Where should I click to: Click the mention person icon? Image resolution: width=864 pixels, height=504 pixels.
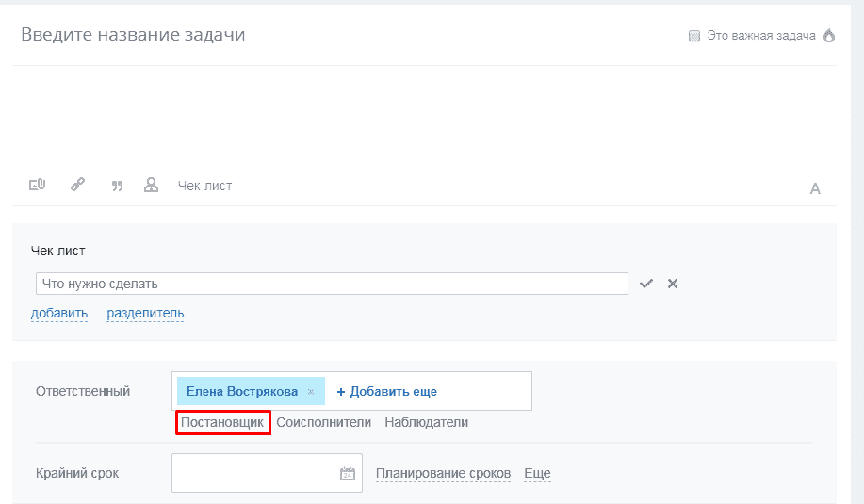151,186
